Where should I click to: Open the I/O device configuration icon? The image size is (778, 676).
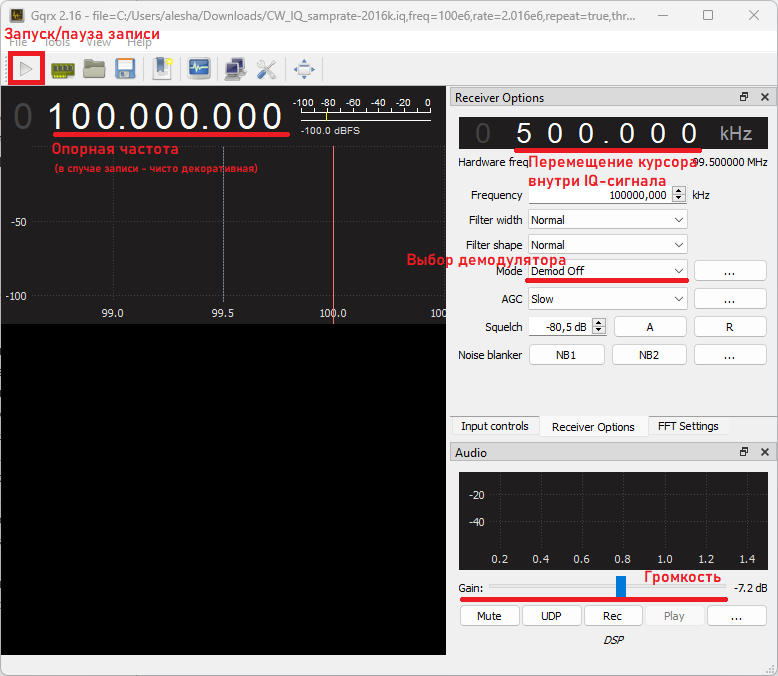(x=63, y=69)
